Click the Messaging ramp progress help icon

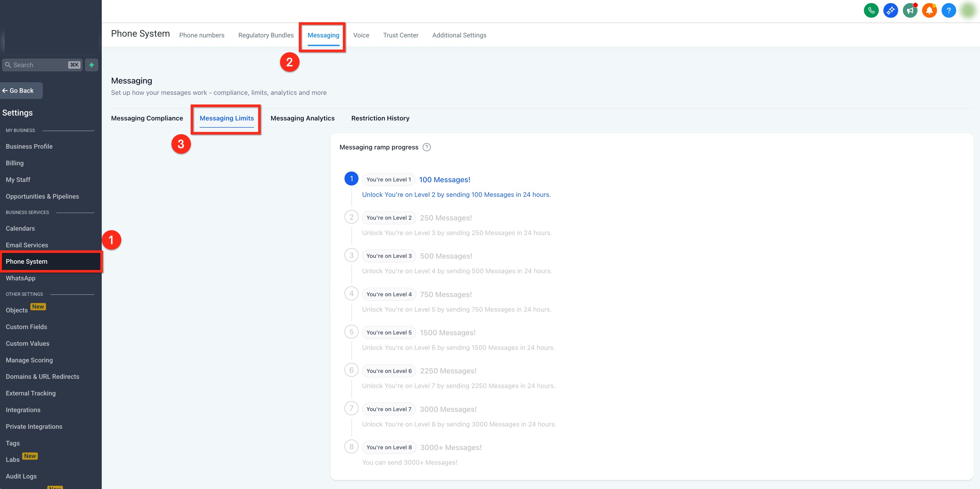[426, 147]
